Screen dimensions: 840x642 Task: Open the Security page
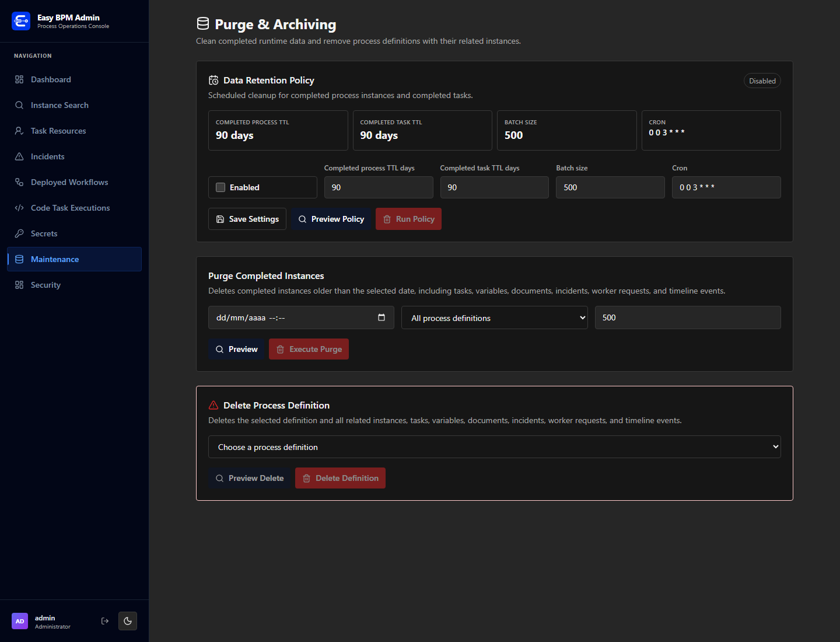click(75, 285)
